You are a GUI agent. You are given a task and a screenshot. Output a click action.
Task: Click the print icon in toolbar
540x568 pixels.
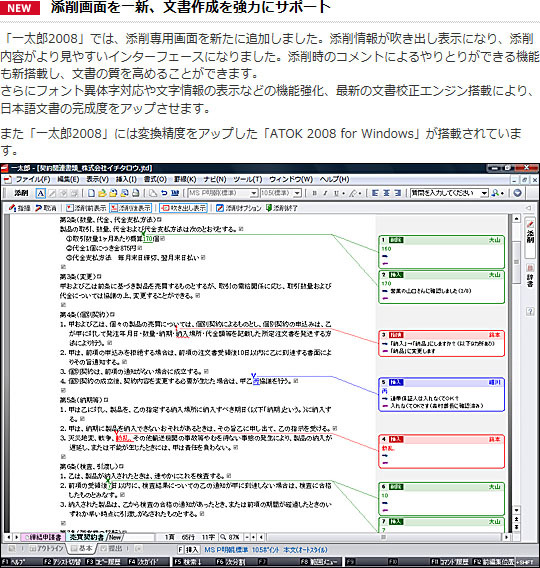coord(135,193)
